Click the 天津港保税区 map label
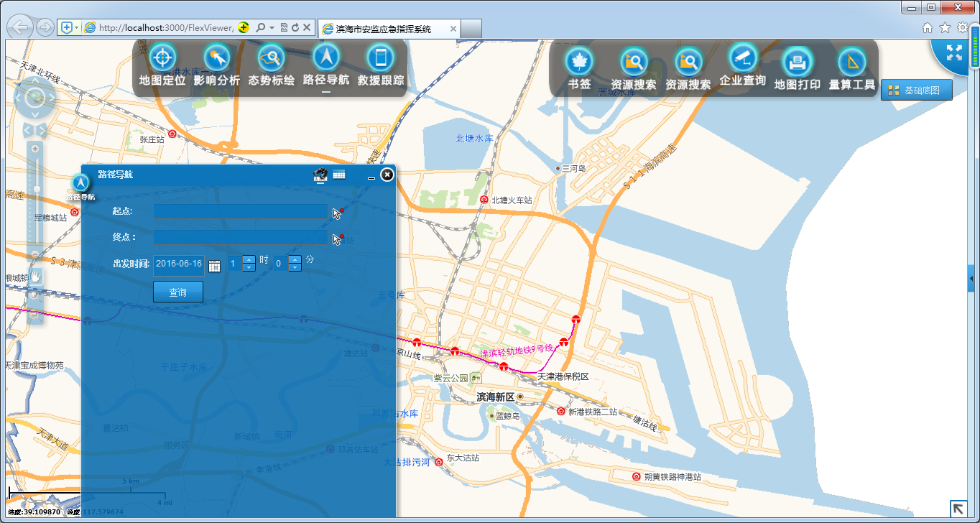980x523 pixels. 563,376
